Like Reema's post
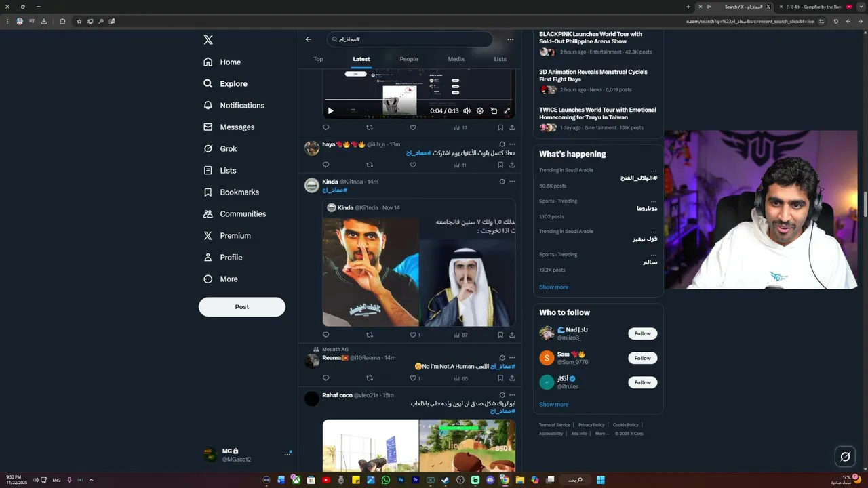 pos(413,378)
